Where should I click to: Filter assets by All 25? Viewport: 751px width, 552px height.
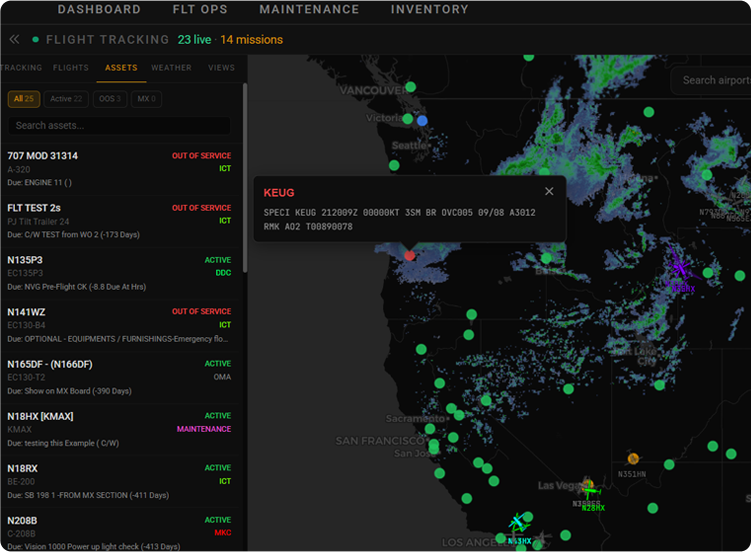tap(24, 99)
